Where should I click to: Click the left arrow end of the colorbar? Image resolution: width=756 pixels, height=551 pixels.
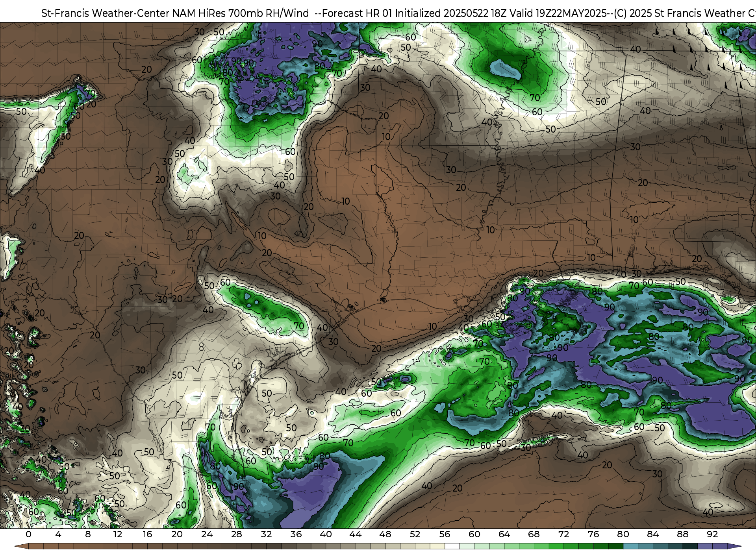[x=21, y=546]
